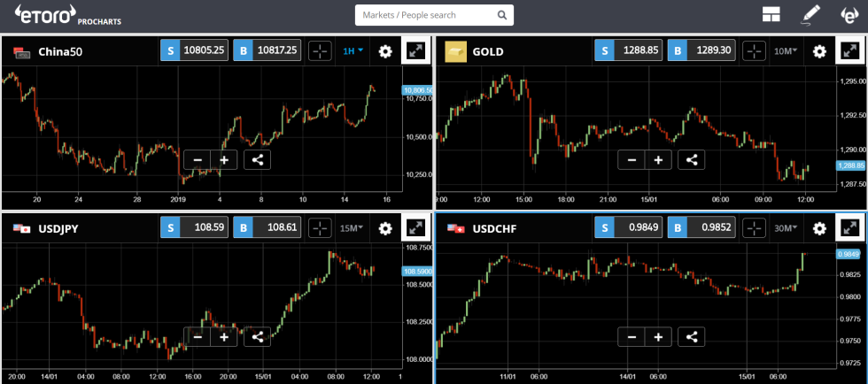868x384 pixels.
Task: Open USDCHF chart settings gear
Action: tap(819, 228)
